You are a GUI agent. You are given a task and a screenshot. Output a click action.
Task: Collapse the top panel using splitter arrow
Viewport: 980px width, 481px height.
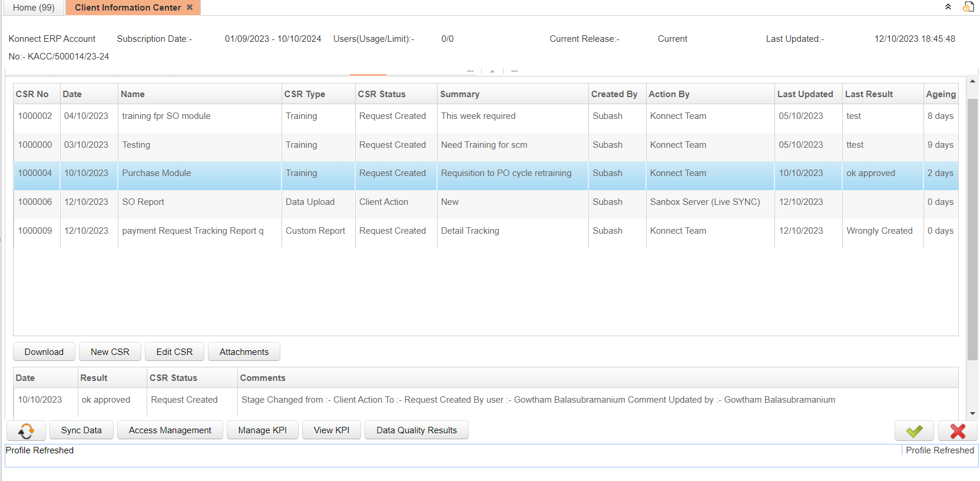click(492, 71)
